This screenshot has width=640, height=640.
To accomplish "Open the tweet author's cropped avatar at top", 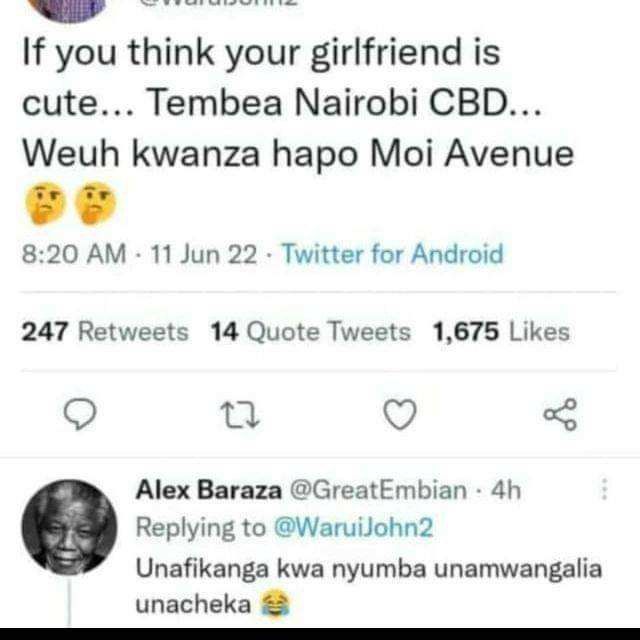I will pyautogui.click(x=69, y=10).
